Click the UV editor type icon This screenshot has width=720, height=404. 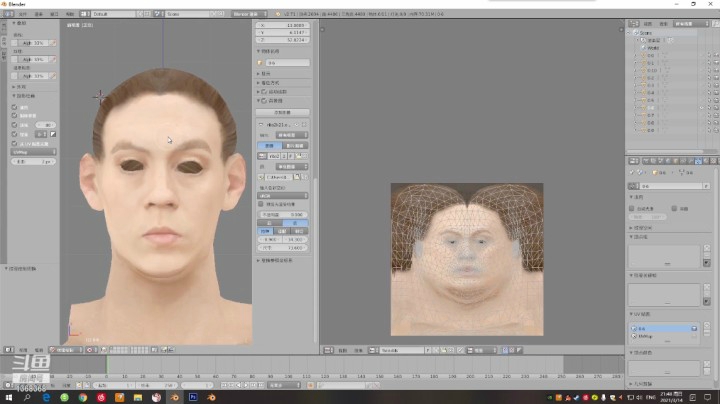pyautogui.click(x=328, y=350)
